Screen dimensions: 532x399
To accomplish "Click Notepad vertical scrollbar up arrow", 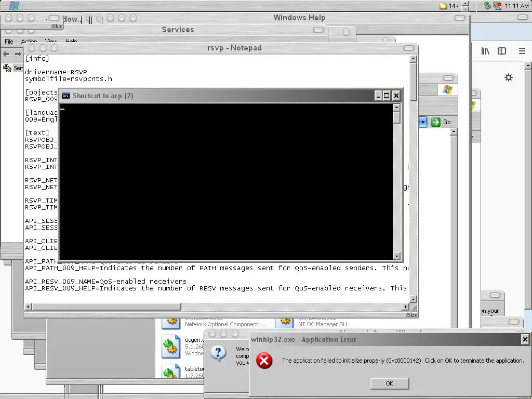I will coord(413,59).
